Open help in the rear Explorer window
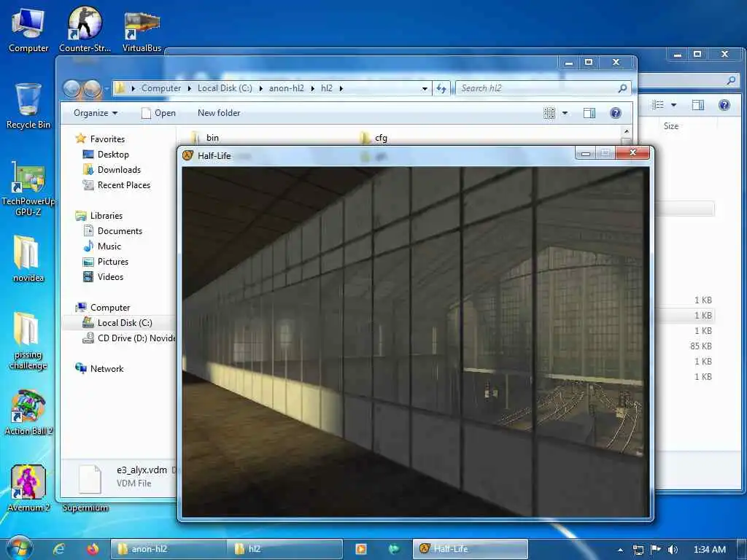747x560 pixels. click(724, 105)
